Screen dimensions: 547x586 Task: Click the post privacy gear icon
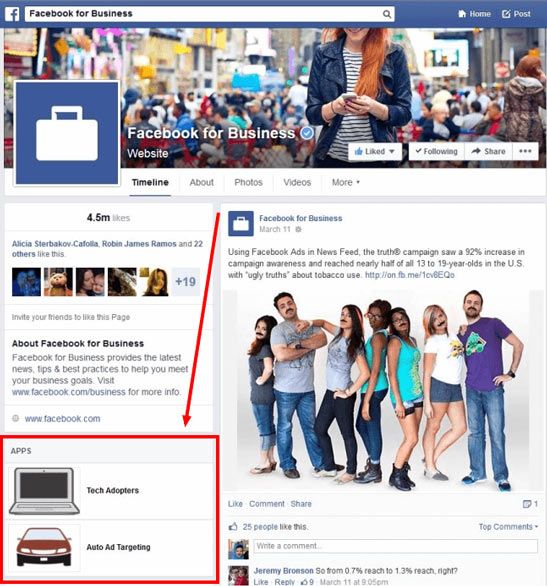click(x=298, y=229)
